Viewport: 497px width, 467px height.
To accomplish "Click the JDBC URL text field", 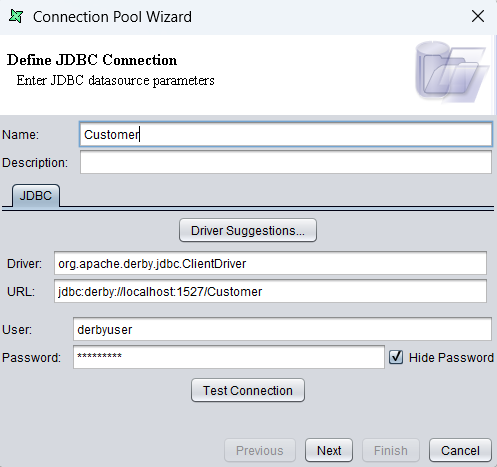I will coord(270,291).
